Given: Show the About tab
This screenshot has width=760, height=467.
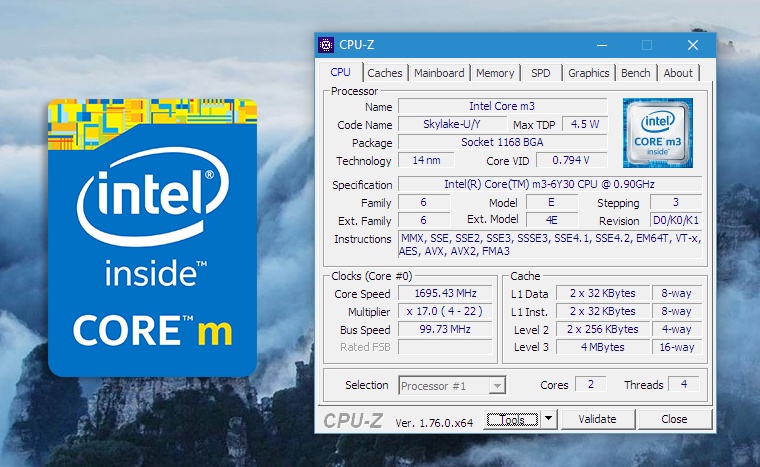Looking at the screenshot, I should (x=678, y=73).
